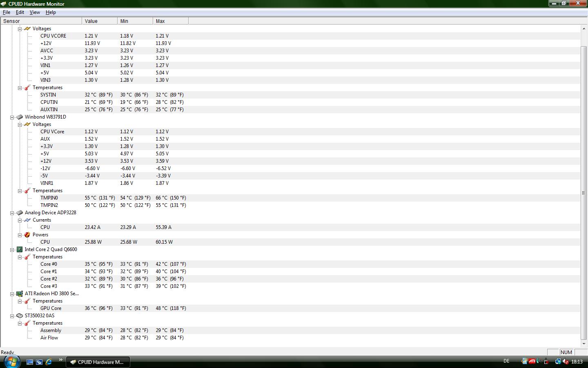Launch Internet Explorer from quick launch
Viewport: 588px width, 368px height.
(x=49, y=362)
